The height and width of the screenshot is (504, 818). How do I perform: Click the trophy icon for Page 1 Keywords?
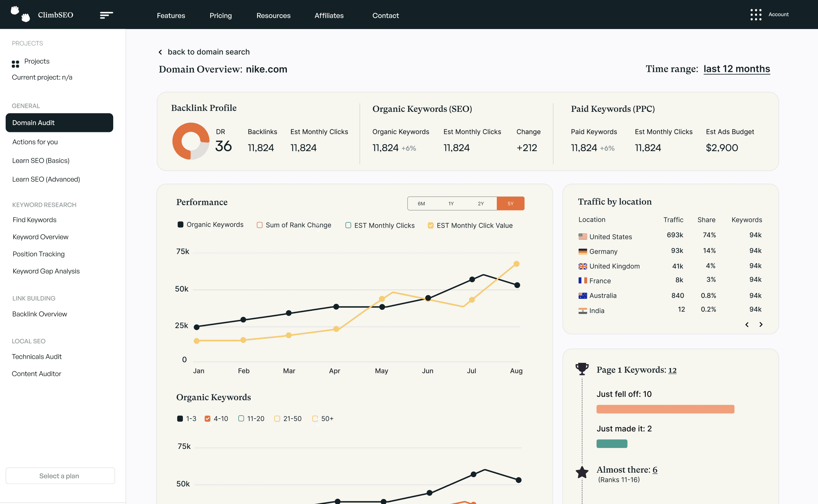point(582,369)
